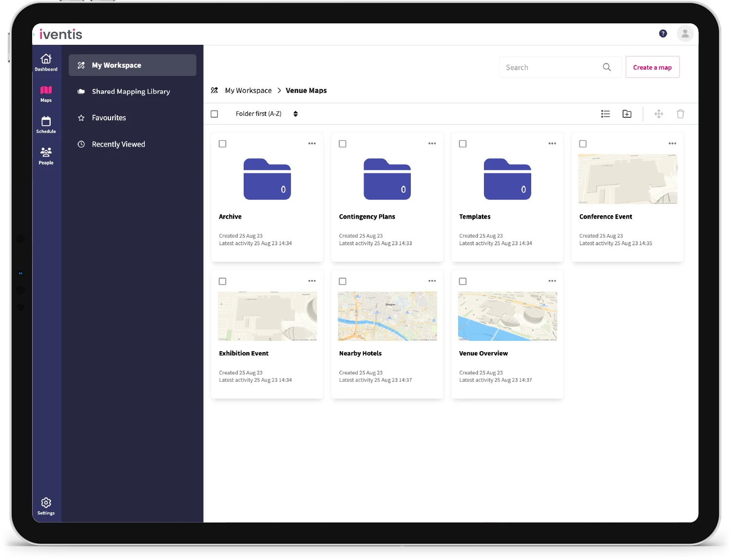This screenshot has height=560, width=731.
Task: Open the Venue Overview map thumbnail
Action: pyautogui.click(x=507, y=316)
